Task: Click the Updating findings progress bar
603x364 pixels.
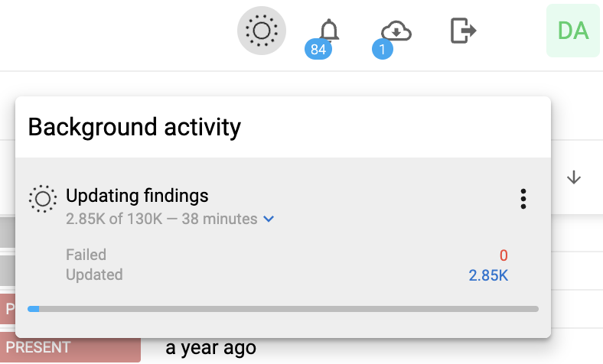Action: (283, 309)
